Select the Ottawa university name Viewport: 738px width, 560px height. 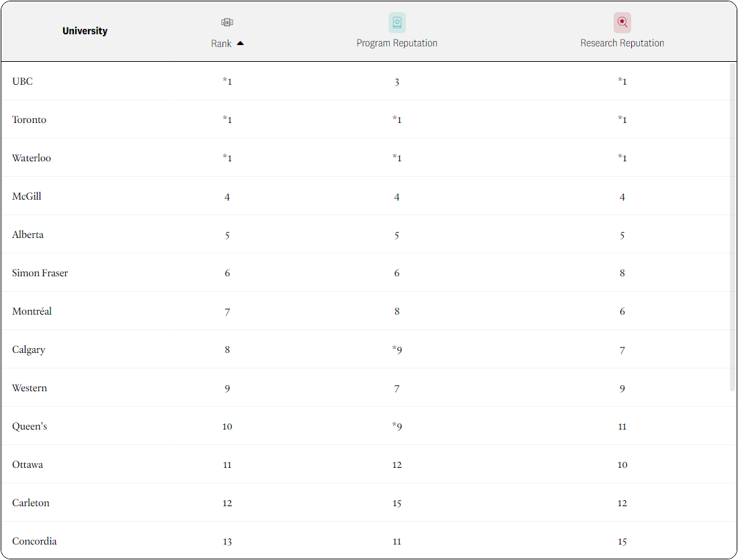tap(28, 465)
